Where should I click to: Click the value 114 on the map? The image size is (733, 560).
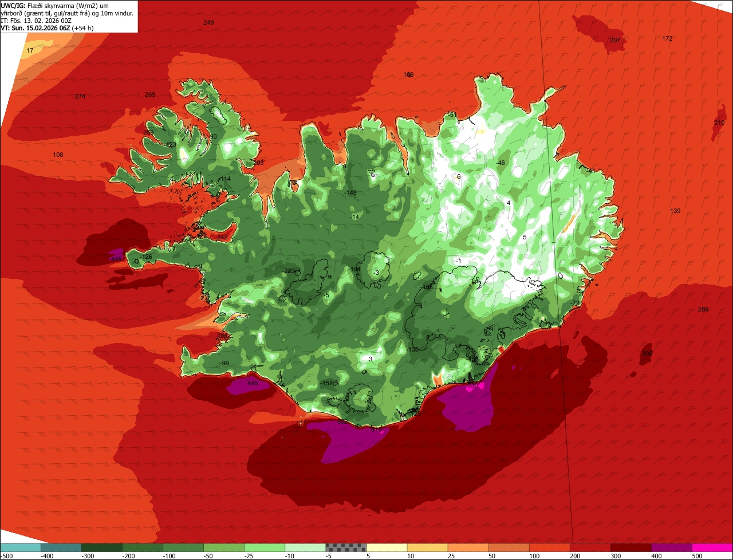[x=225, y=179]
